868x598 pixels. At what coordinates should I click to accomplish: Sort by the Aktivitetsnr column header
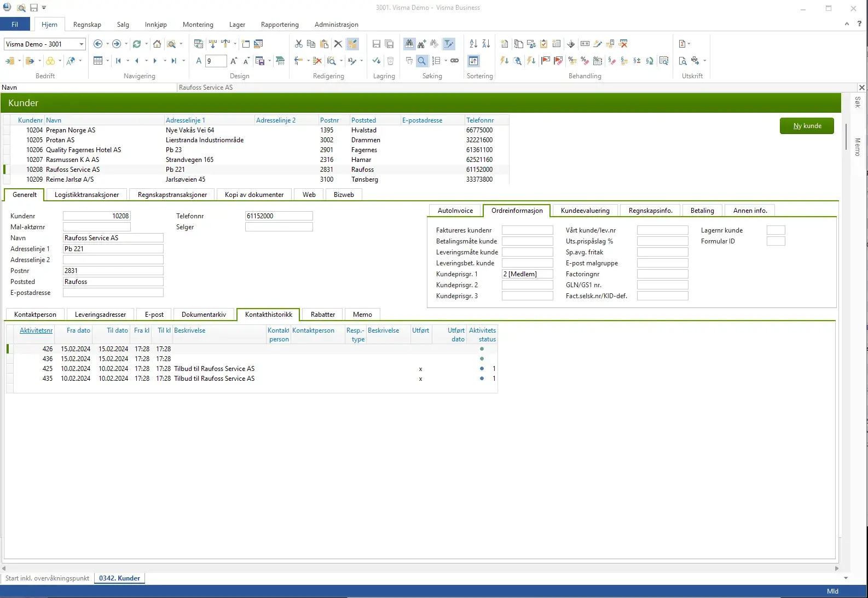coord(36,330)
